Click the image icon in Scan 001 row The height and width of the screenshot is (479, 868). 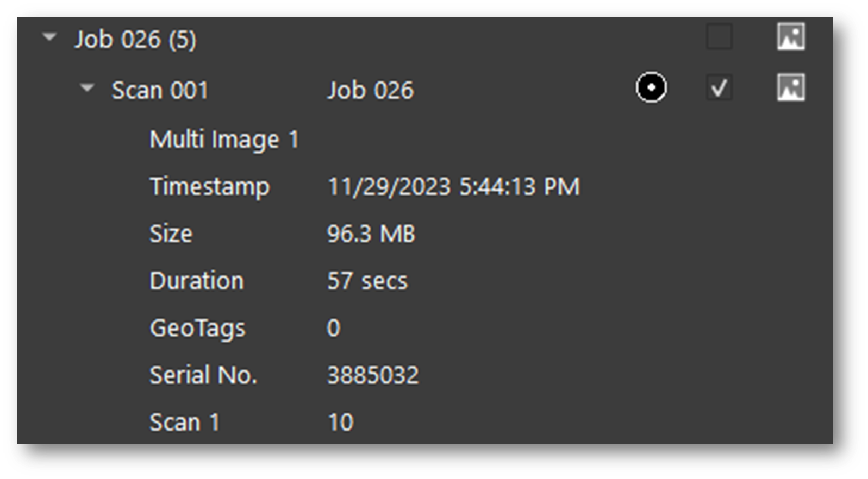pos(791,88)
